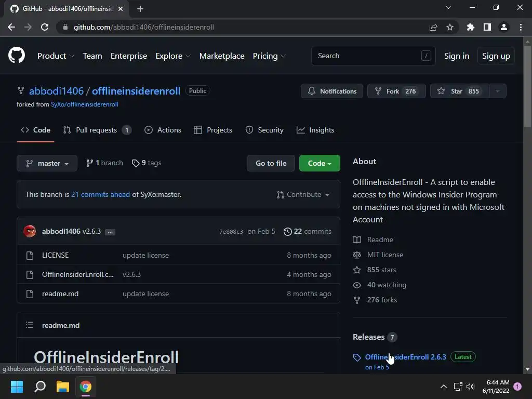Image resolution: width=532 pixels, height=399 pixels.
Task: View the 9 tags link
Action: pos(147,163)
